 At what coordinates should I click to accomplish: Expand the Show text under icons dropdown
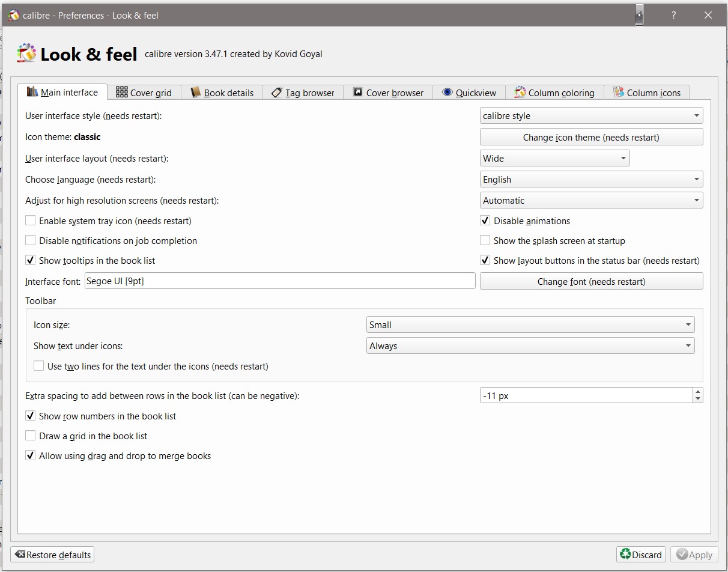pyautogui.click(x=530, y=346)
